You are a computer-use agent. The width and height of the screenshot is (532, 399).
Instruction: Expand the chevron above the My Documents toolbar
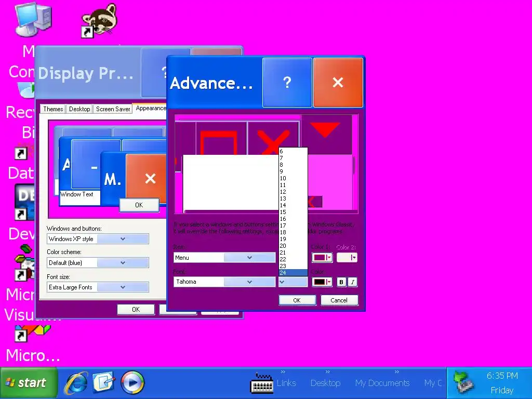point(396,372)
